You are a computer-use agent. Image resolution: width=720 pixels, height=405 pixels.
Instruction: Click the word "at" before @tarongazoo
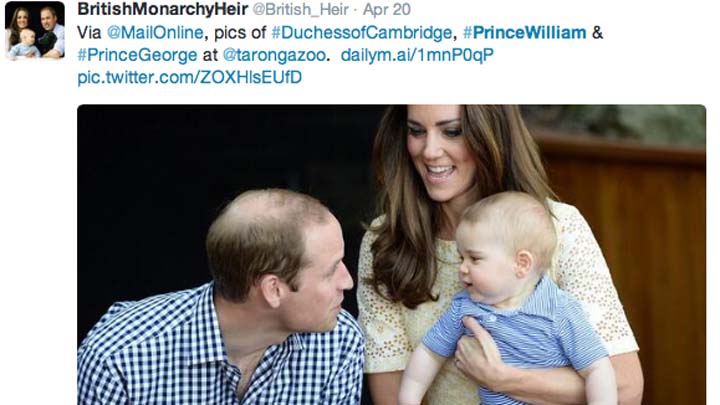(x=210, y=56)
